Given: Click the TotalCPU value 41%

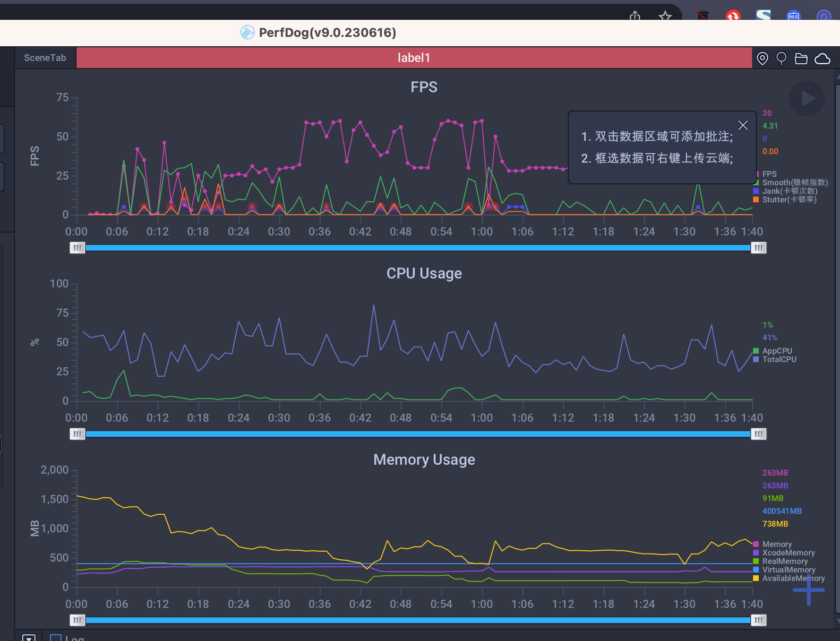Looking at the screenshot, I should pyautogui.click(x=770, y=338).
